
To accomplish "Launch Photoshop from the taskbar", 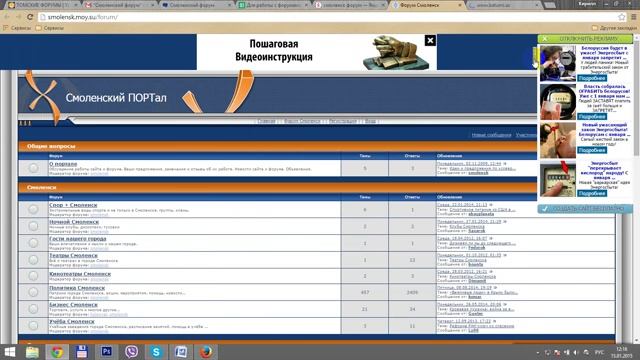I will pos(107,352).
